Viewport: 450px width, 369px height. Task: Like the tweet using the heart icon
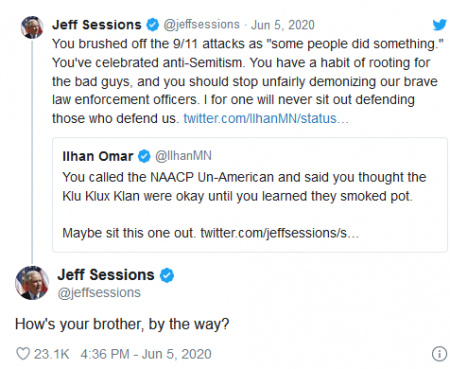point(23,354)
